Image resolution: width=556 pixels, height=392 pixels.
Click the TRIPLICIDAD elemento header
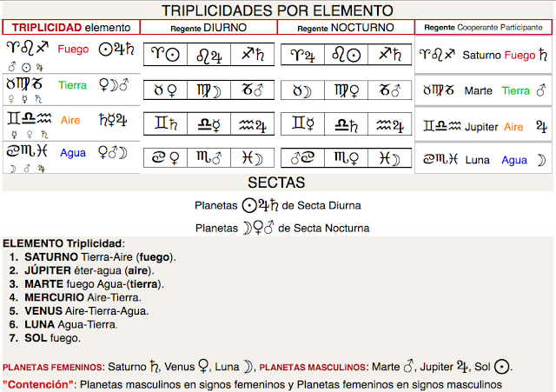click(71, 27)
